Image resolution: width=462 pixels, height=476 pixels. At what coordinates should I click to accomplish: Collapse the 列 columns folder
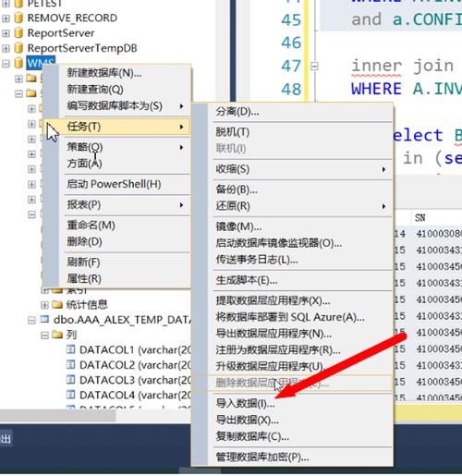tap(44, 336)
